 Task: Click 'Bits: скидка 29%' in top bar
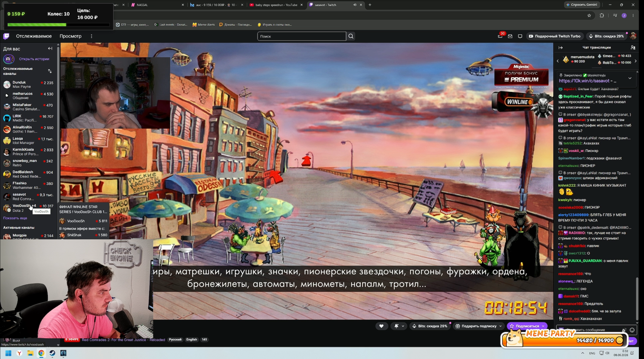pos(606,36)
